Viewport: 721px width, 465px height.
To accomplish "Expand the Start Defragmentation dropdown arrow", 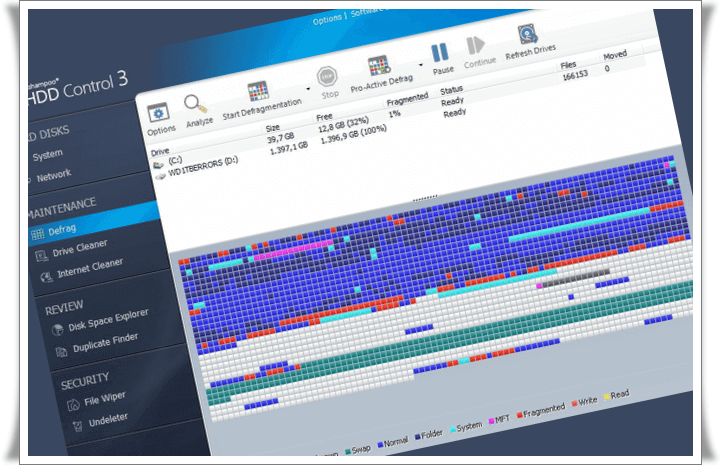I will tap(308, 89).
